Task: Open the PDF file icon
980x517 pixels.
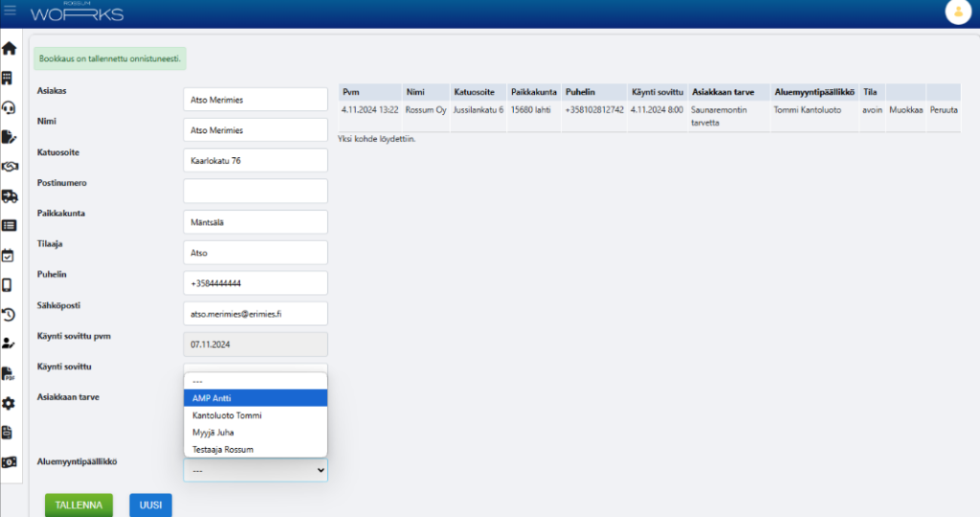Action: pyautogui.click(x=8, y=373)
